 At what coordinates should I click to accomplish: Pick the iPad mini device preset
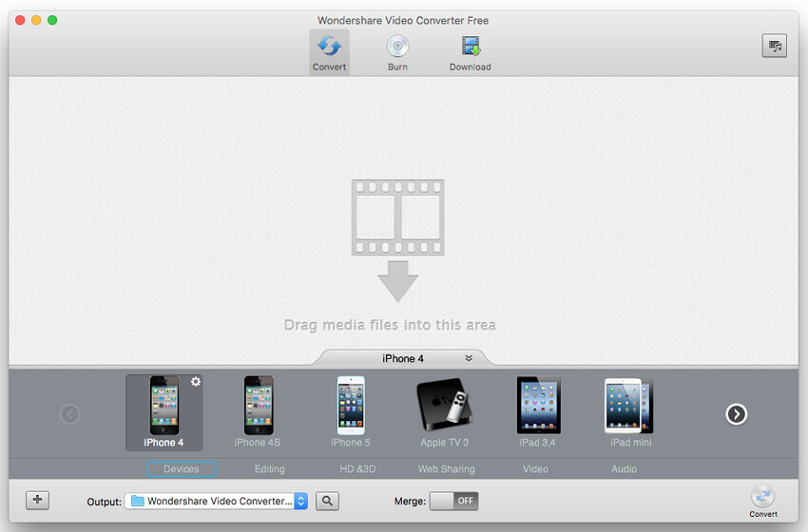[631, 412]
